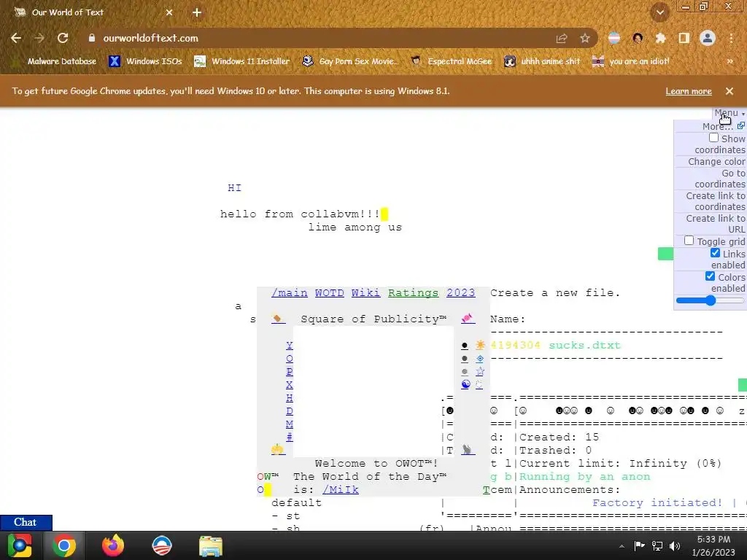Enable Toggle grid checkbox
The height and width of the screenshot is (560, 747).
pyautogui.click(x=689, y=241)
